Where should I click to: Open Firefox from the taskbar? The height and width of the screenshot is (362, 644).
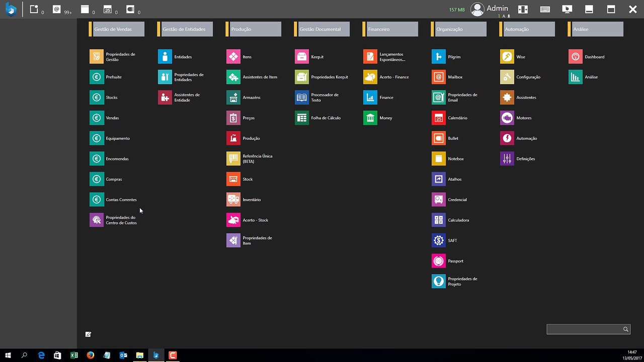[x=90, y=355]
